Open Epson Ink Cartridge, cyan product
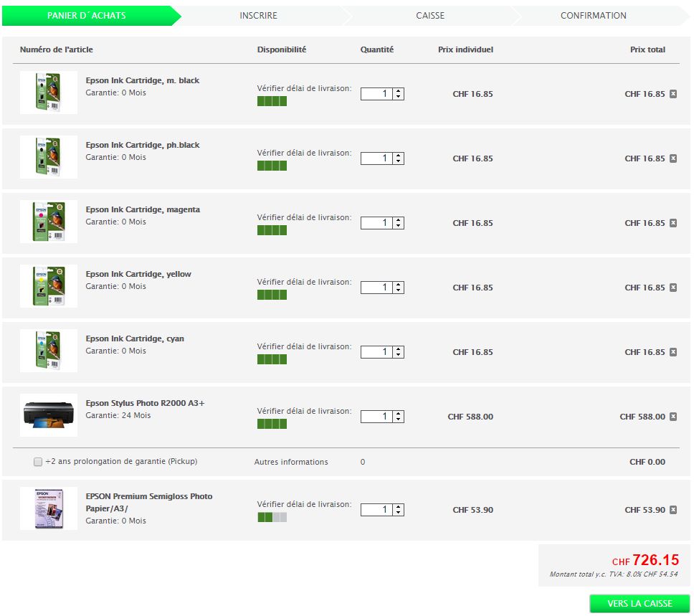The height and width of the screenshot is (616, 694). 135,338
